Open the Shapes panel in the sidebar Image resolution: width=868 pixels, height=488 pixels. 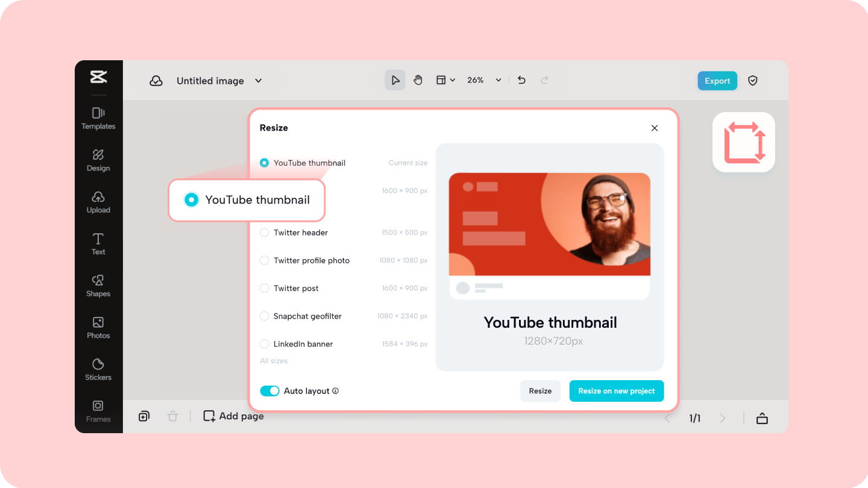tap(98, 286)
